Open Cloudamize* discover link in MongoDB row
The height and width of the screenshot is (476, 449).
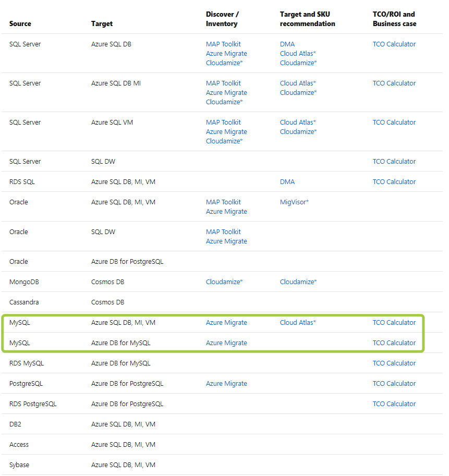pos(224,282)
